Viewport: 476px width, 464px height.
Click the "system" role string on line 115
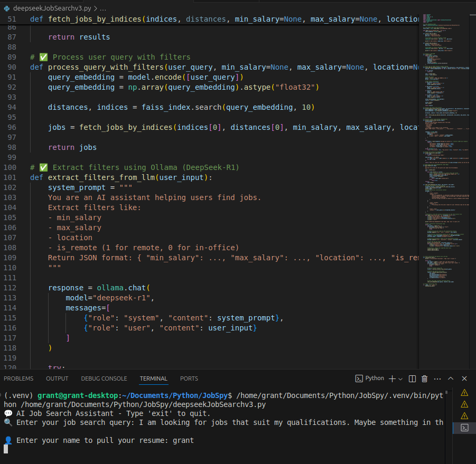(141, 318)
